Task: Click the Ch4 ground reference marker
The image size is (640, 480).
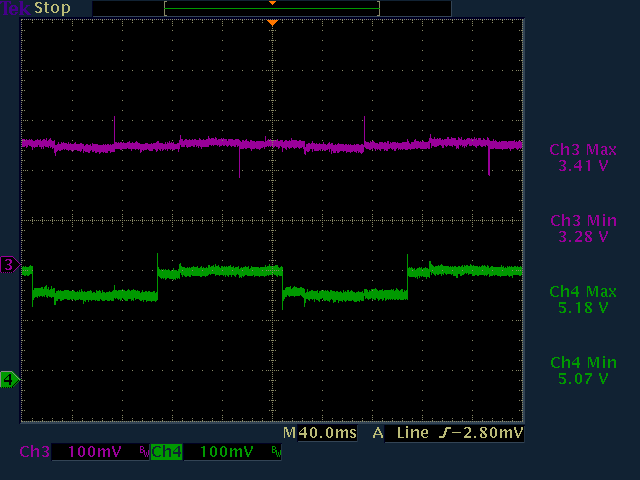Action: click(10, 379)
